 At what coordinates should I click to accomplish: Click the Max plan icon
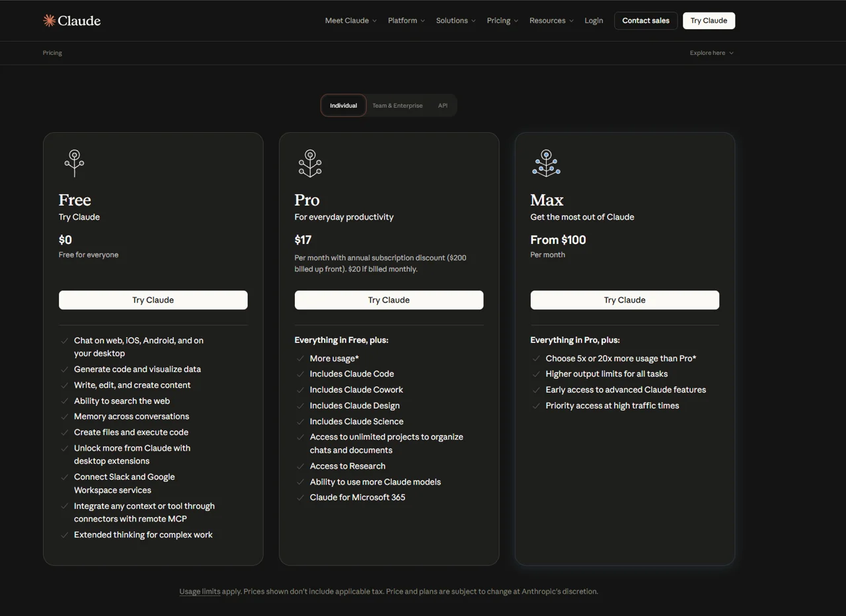click(x=546, y=163)
